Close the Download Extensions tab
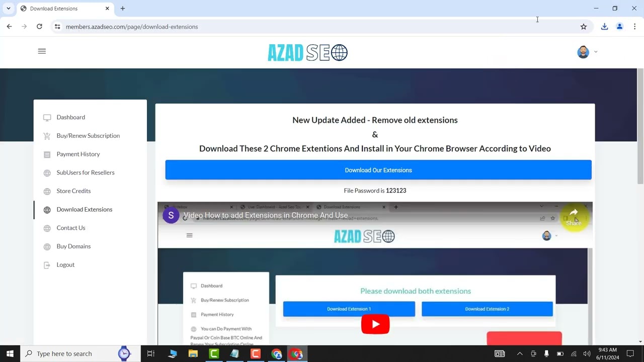Viewport: 644px width, 362px height. click(107, 9)
